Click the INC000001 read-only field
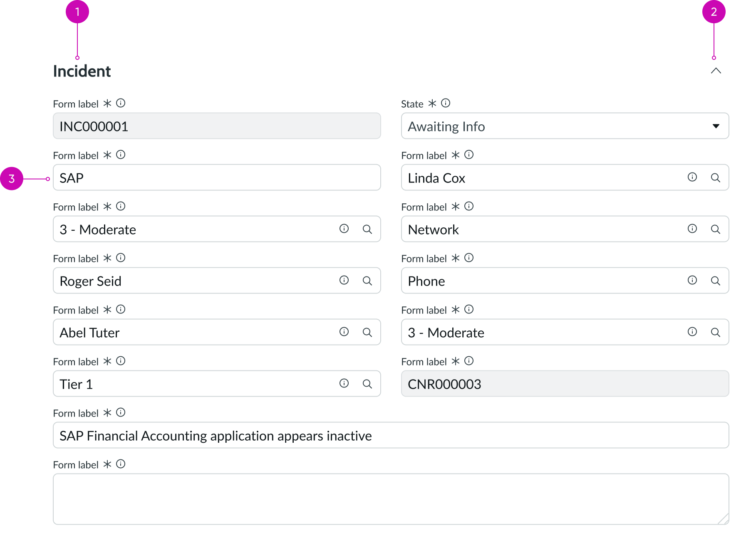The height and width of the screenshot is (560, 751). (x=216, y=126)
